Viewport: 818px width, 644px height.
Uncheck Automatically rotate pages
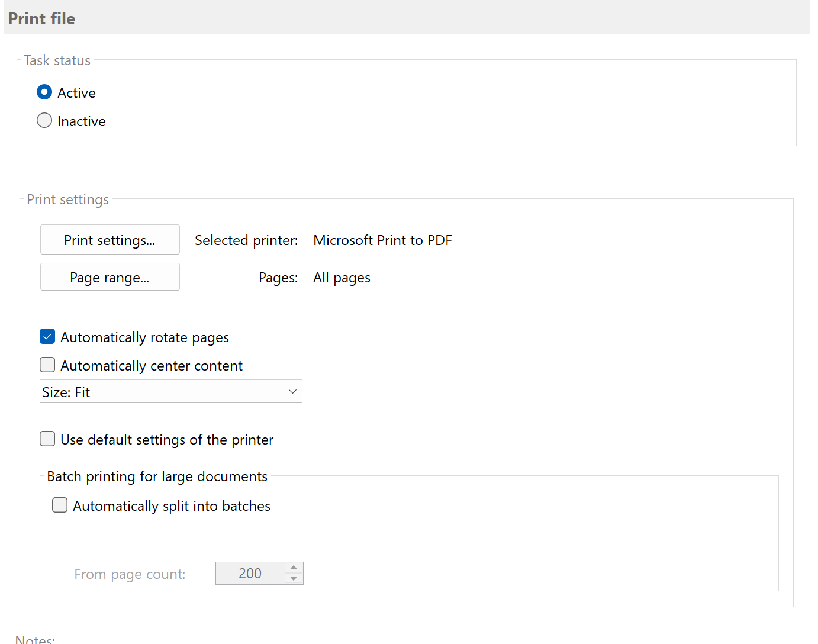tap(47, 336)
